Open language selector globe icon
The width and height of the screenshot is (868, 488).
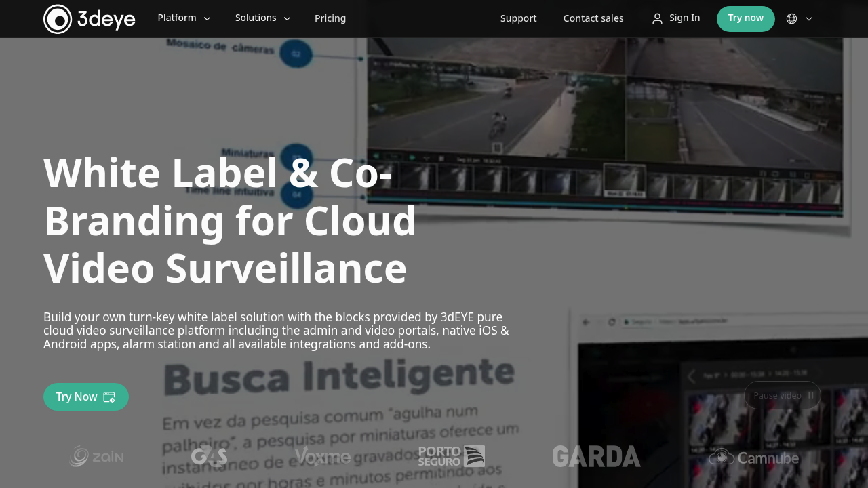791,19
